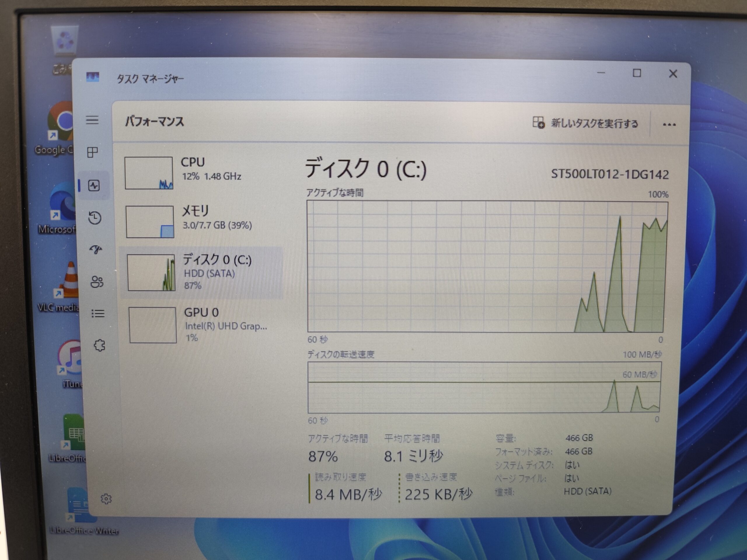Open the three-dot more options menu

pyautogui.click(x=669, y=125)
